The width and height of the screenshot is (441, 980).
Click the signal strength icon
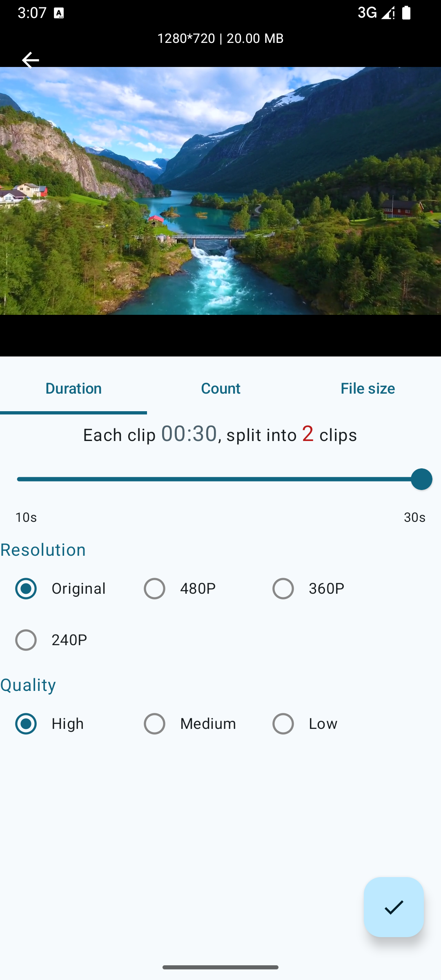pos(387,13)
